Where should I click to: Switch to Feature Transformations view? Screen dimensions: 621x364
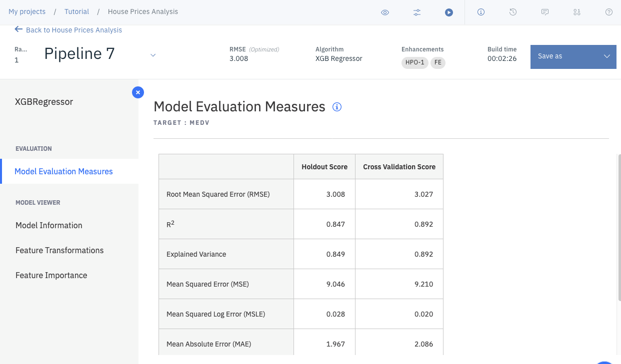(x=59, y=250)
